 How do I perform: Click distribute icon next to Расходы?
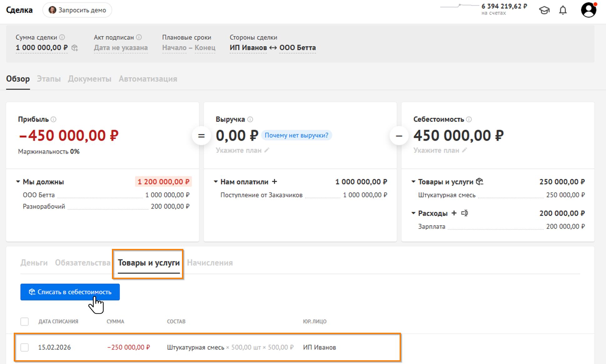tap(465, 213)
